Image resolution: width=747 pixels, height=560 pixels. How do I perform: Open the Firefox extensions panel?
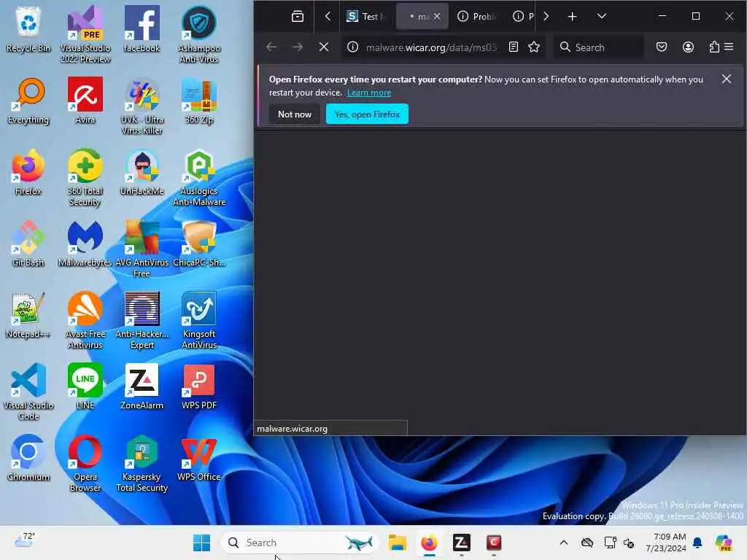[713, 47]
